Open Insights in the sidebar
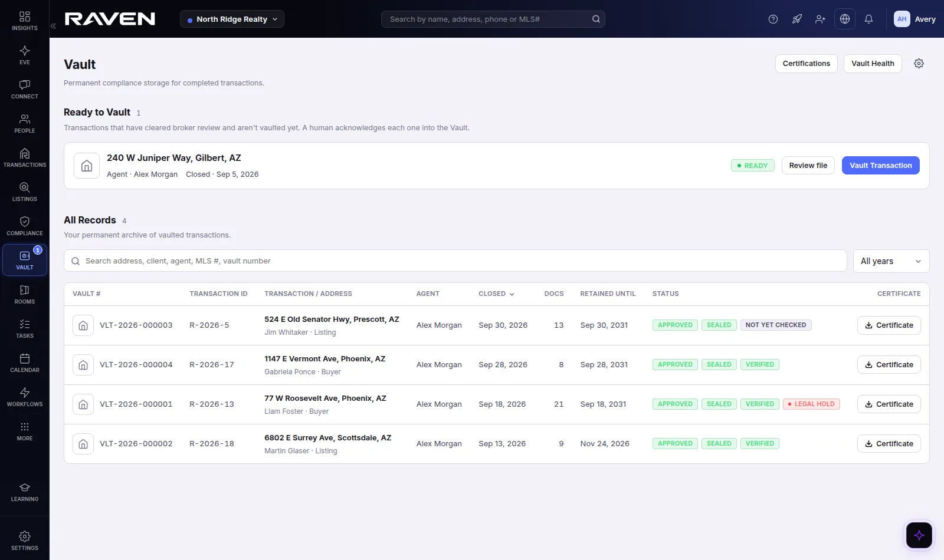This screenshot has height=560, width=944. point(25,21)
